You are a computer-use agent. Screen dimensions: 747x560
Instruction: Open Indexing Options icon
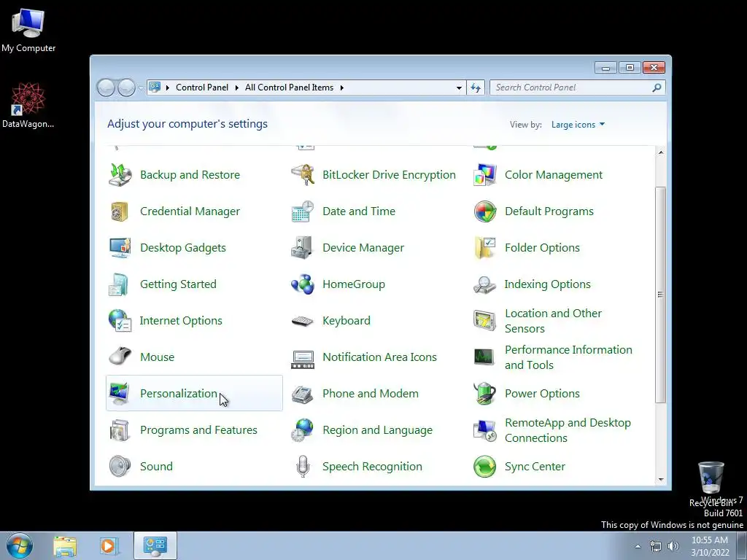click(x=485, y=284)
